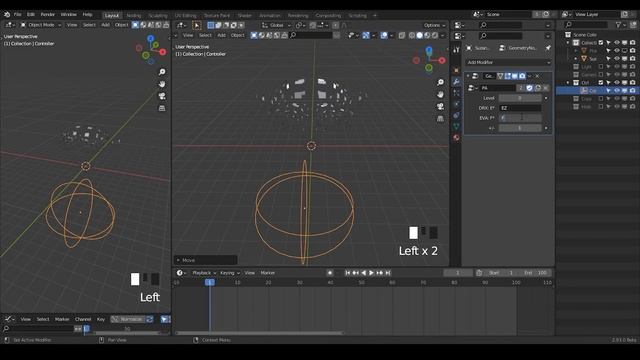Toggle X-ray in main viewport header
640x360 pixels.
point(402,36)
